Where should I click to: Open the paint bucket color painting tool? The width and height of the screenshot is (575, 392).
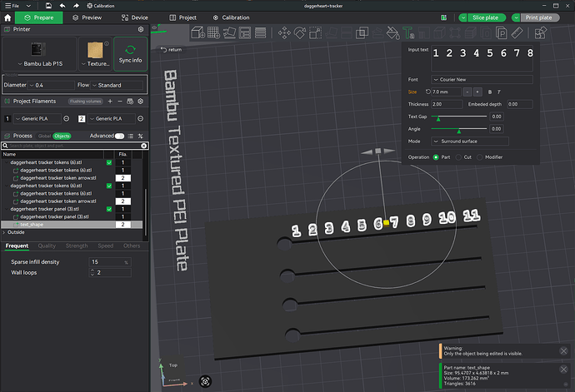point(392,33)
